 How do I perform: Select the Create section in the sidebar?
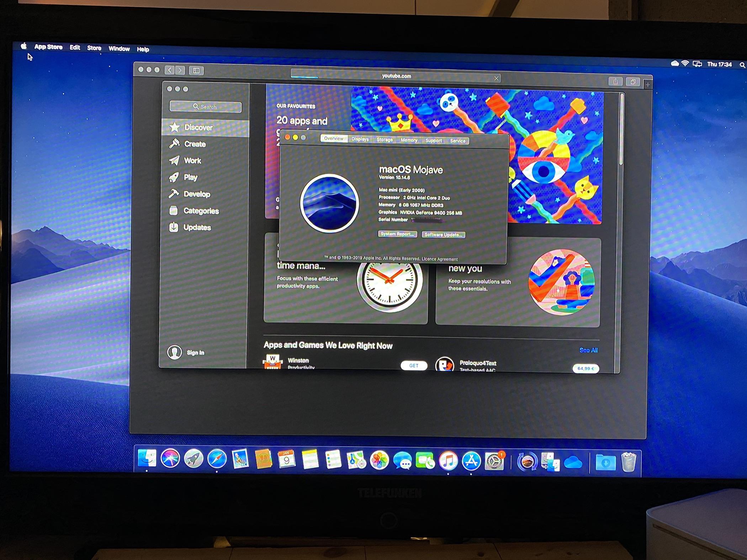194,144
